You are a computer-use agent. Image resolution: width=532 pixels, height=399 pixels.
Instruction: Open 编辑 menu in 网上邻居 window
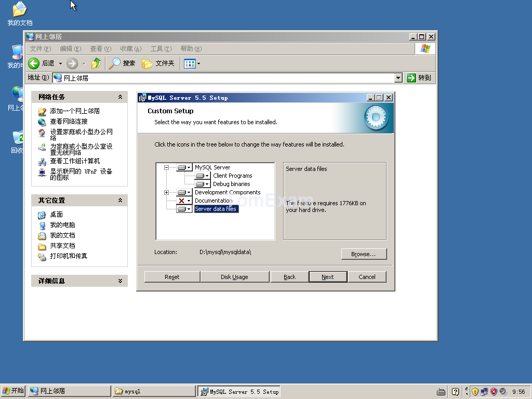tap(71, 49)
